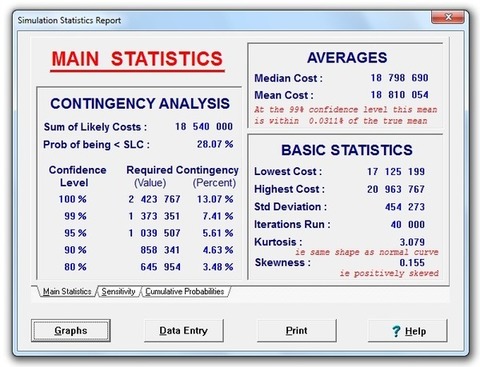Click the Kurtosis value 3.079
Viewport: 480px width, 367px height.
(x=412, y=242)
